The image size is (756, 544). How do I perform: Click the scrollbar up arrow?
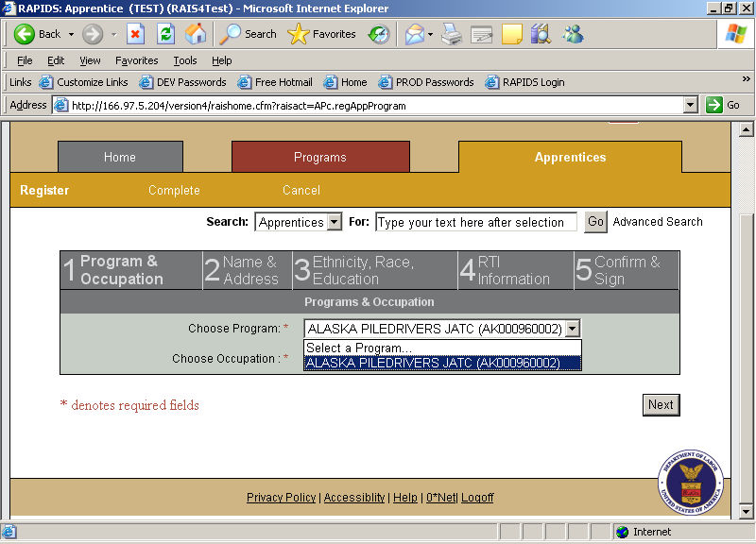coord(746,129)
